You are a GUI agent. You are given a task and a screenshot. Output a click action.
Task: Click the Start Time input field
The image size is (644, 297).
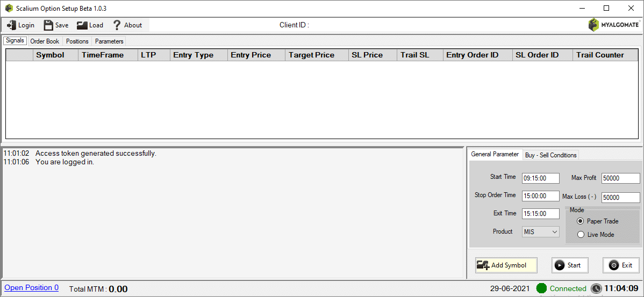coord(540,178)
